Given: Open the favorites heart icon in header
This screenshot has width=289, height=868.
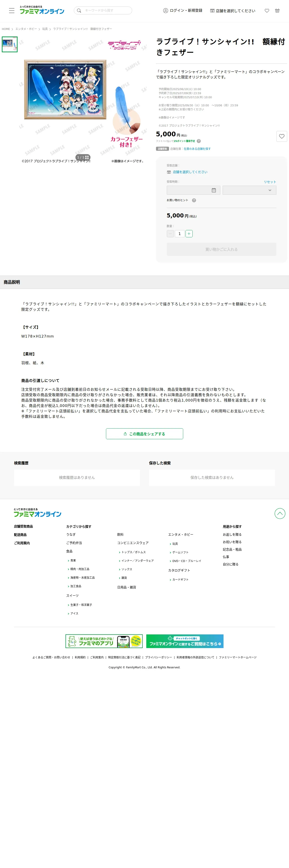Looking at the screenshot, I should coord(267,11).
